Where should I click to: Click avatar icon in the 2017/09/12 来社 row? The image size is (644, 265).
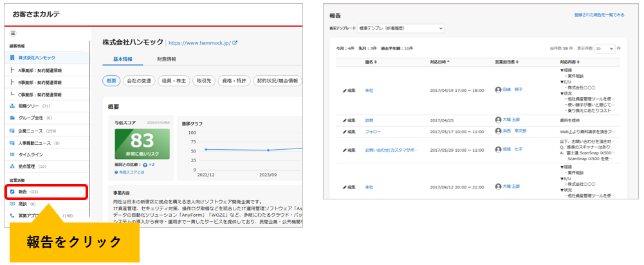click(x=498, y=187)
